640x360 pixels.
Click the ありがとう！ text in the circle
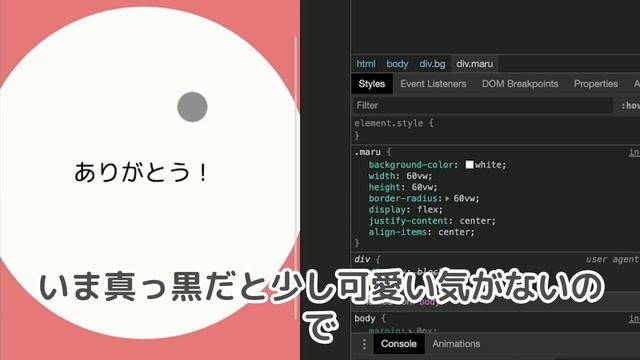[141, 172]
